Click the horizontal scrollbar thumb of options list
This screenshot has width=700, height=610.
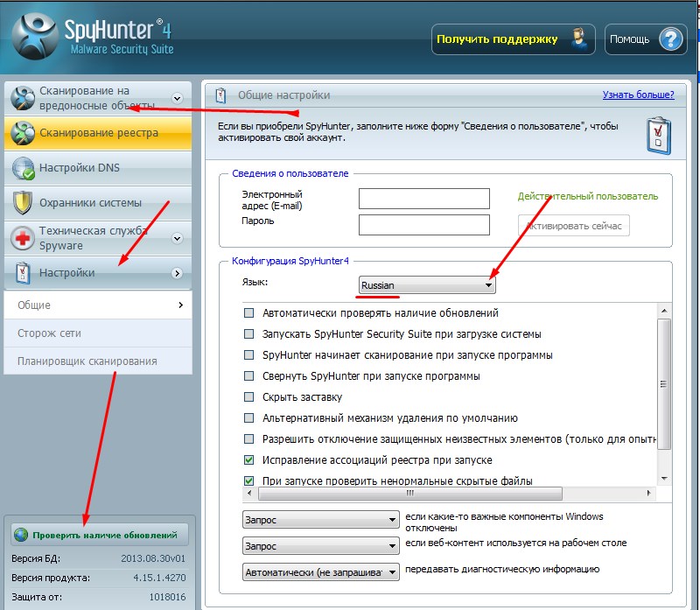(x=409, y=494)
